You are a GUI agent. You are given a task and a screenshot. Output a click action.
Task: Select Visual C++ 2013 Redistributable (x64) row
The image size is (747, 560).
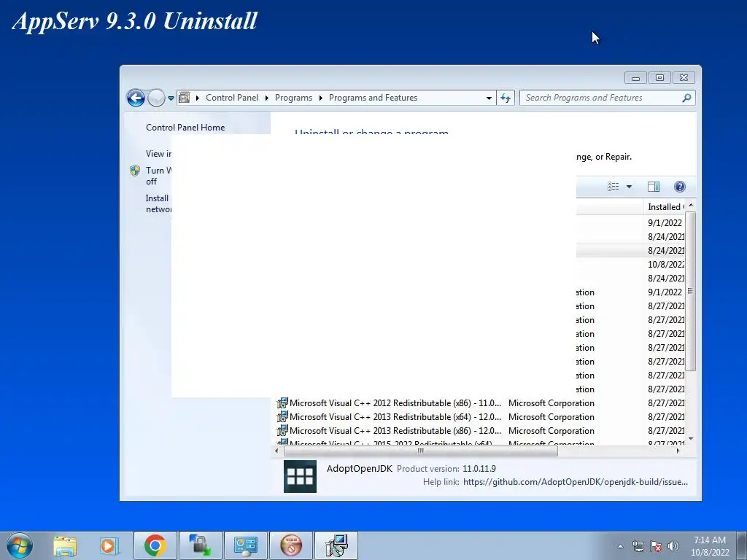(x=480, y=416)
